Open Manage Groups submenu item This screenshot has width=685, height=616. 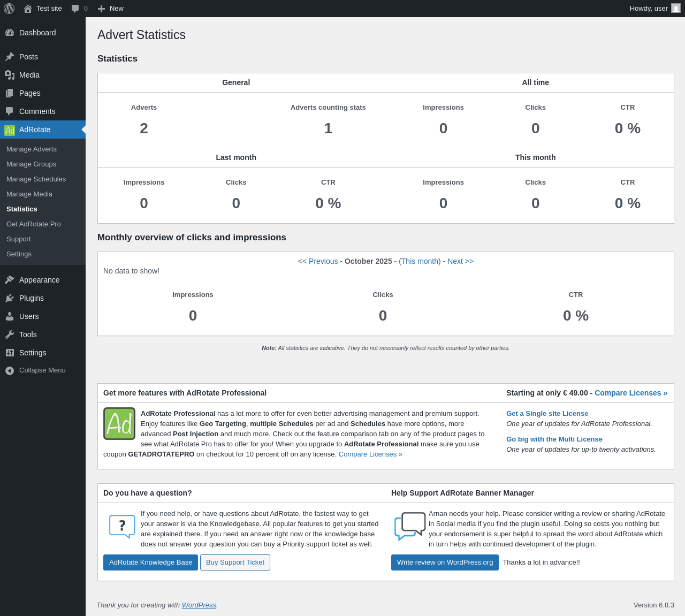[31, 164]
